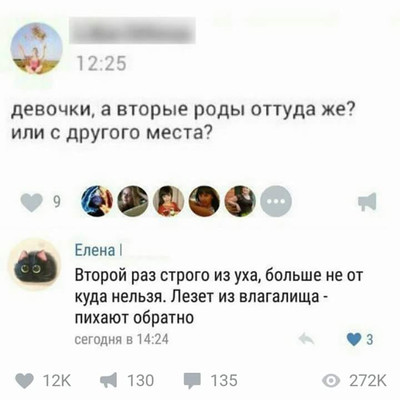Open the 135 comments bubble

[x=211, y=381]
